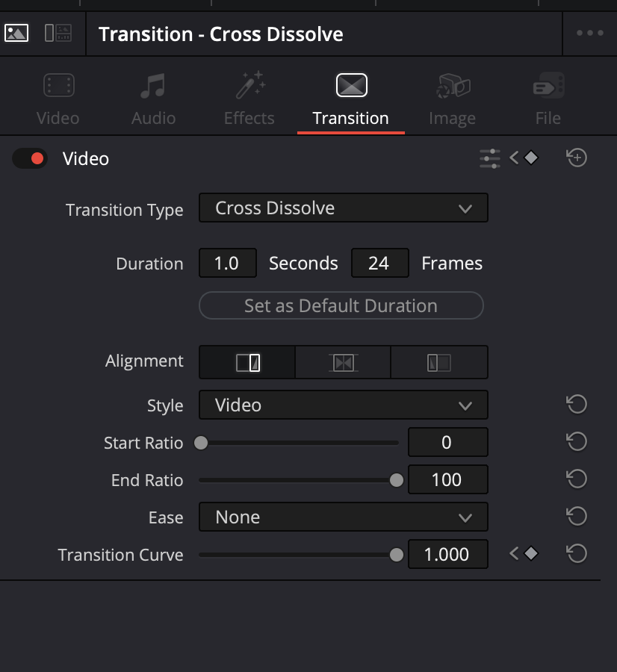The image size is (617, 672).
Task: Reset the End Ratio value
Action: point(577,479)
